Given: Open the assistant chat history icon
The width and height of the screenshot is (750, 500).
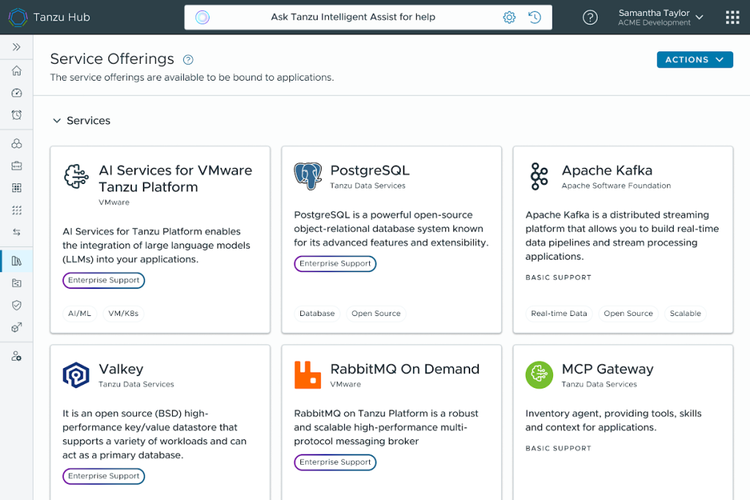Looking at the screenshot, I should 535,17.
